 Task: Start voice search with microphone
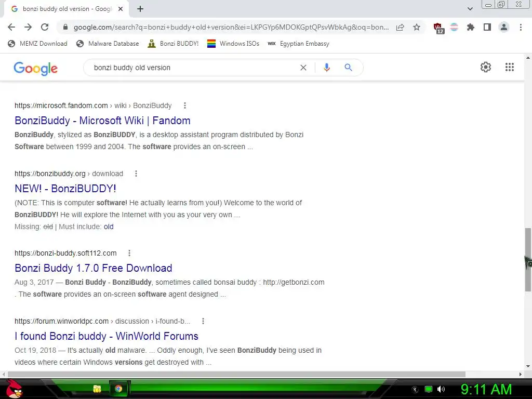pyautogui.click(x=326, y=68)
